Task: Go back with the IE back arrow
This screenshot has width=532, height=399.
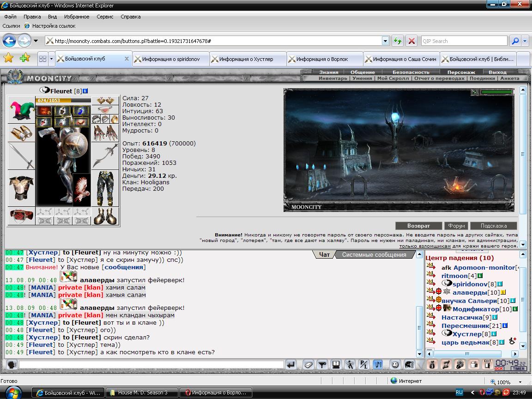Action: point(9,41)
